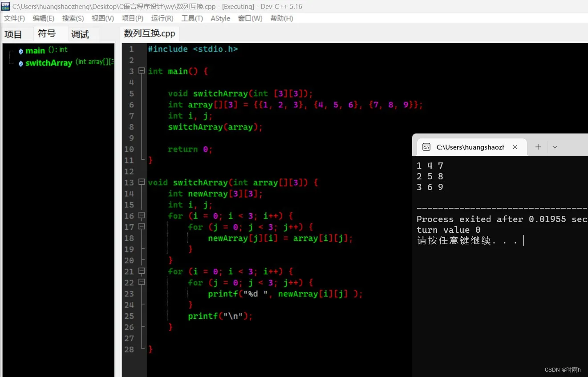Click the void switchArray(int [3][3]); declaration
The image size is (588, 377).
coord(240,93)
